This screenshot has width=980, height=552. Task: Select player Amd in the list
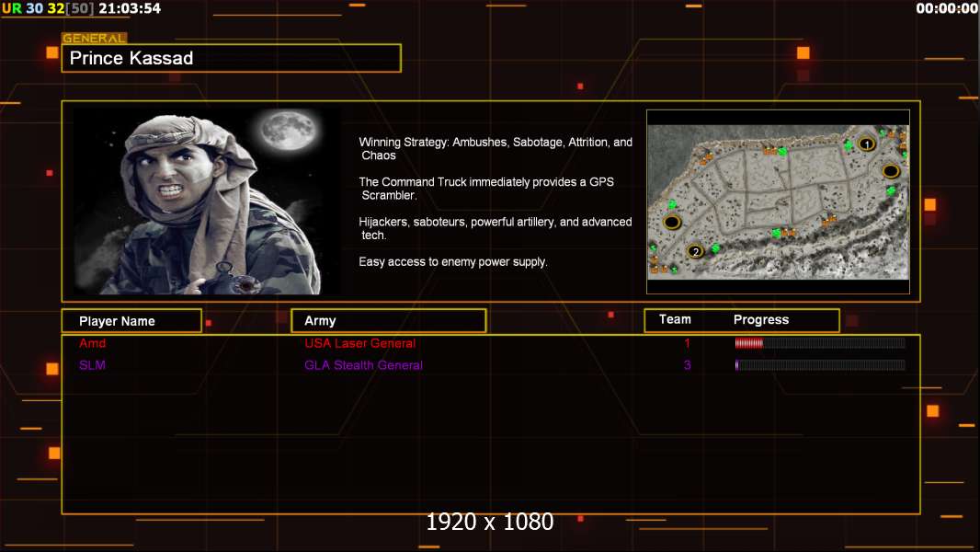tap(93, 343)
